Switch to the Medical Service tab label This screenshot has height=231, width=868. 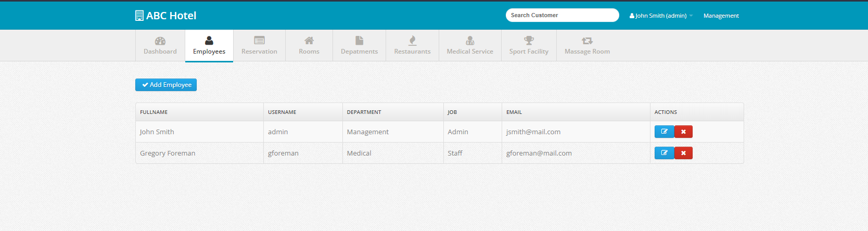470,52
